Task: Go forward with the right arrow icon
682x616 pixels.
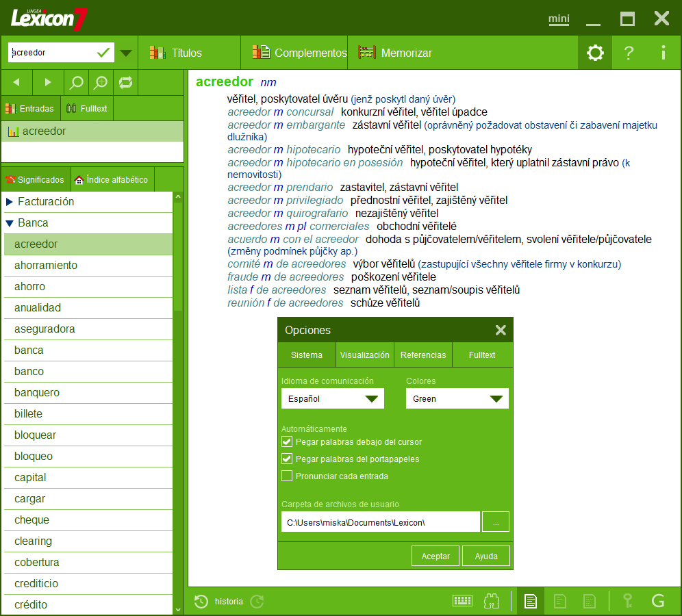Action: pyautogui.click(x=48, y=82)
